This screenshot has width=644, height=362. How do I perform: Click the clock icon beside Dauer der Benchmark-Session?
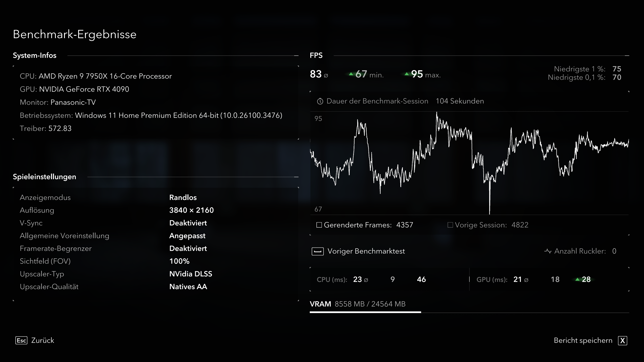(320, 101)
